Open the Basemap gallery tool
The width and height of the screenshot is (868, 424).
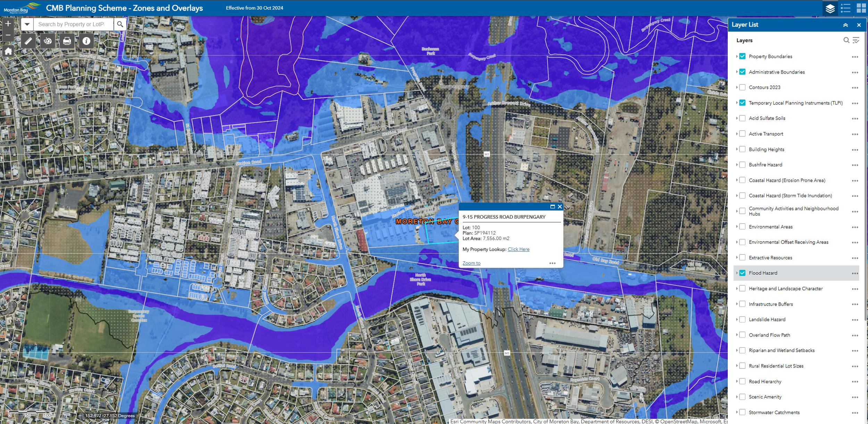tap(48, 41)
